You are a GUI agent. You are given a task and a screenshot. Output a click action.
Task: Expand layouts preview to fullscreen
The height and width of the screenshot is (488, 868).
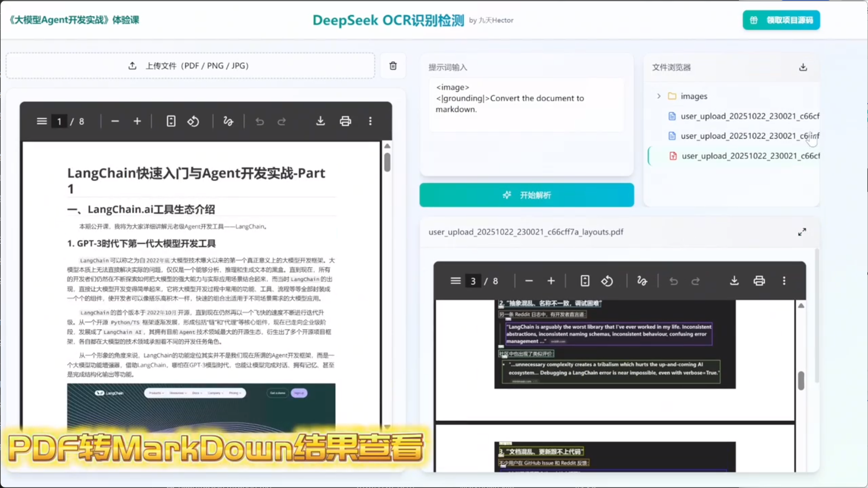802,232
